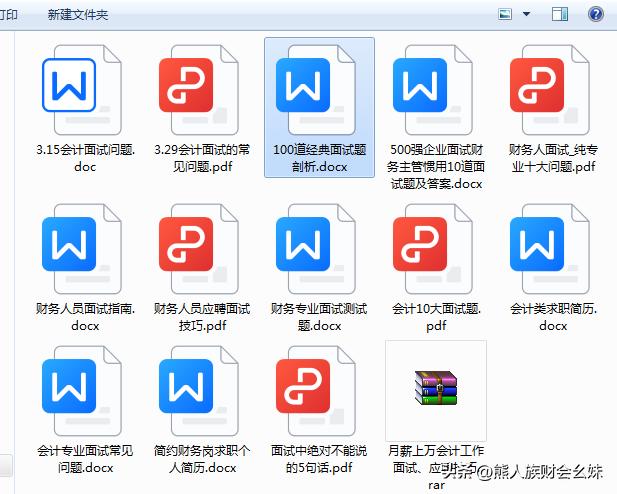Click the file name 会计专业面试常见问题.docx

coord(85,459)
